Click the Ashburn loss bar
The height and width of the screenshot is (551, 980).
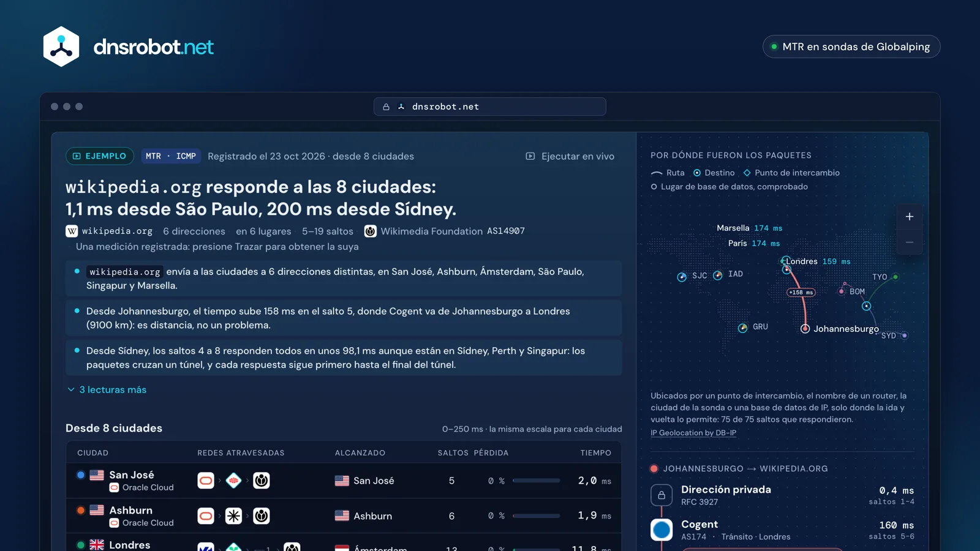click(537, 516)
